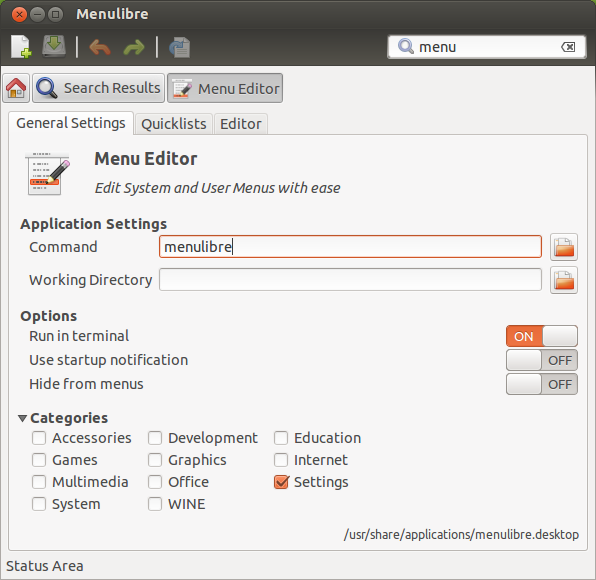Click the Menu Editor breadcrumb button
The height and width of the screenshot is (580, 596).
(x=225, y=88)
